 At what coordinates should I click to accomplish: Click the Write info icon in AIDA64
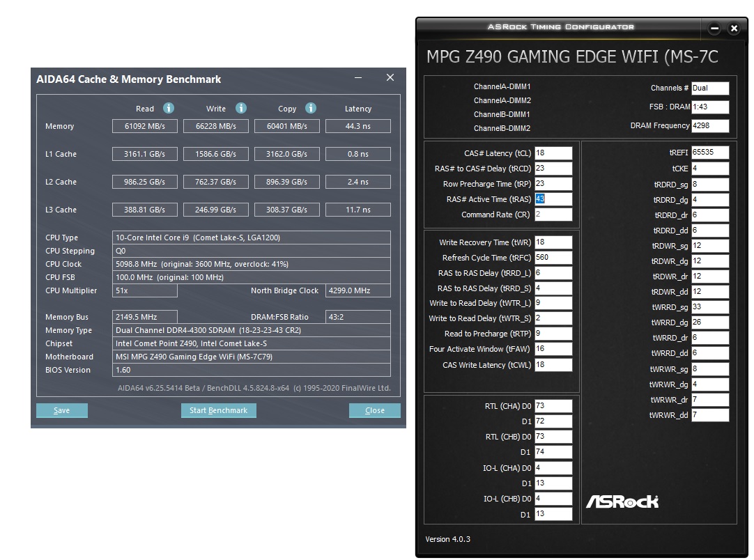pyautogui.click(x=241, y=108)
